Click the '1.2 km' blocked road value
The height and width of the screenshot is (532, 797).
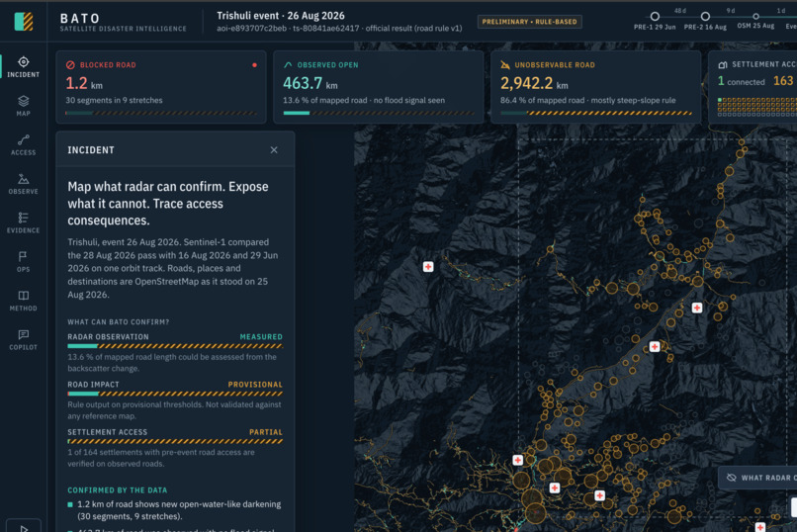point(84,83)
